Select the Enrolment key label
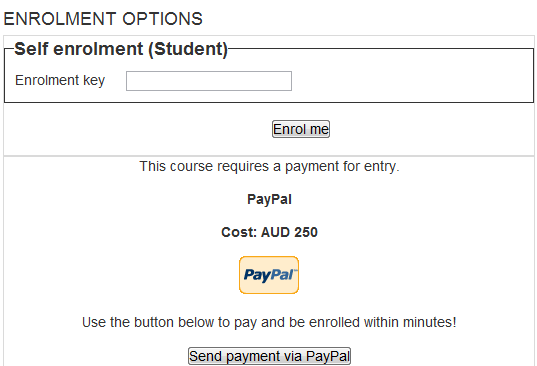Viewport: 537px width, 366px height. pyautogui.click(x=60, y=80)
